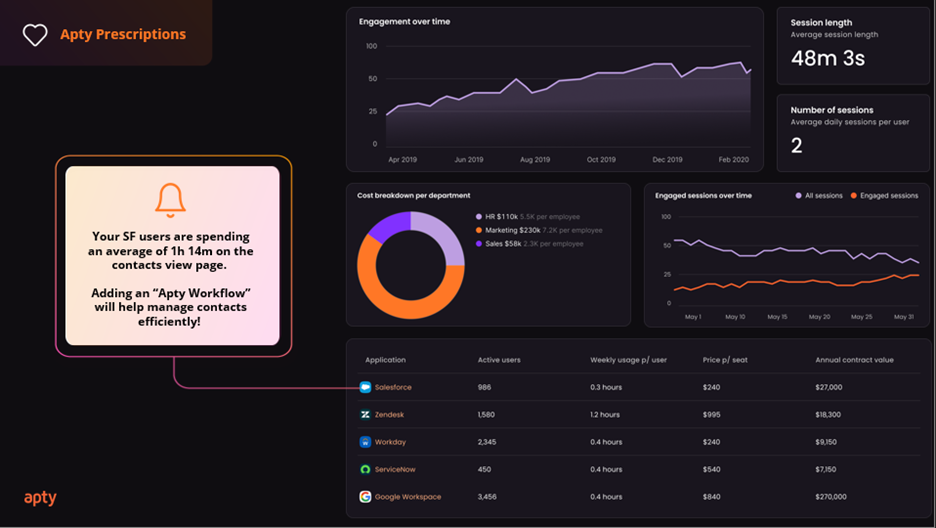Image resolution: width=936 pixels, height=528 pixels.
Task: Sort by the Active users column header
Action: (x=499, y=360)
